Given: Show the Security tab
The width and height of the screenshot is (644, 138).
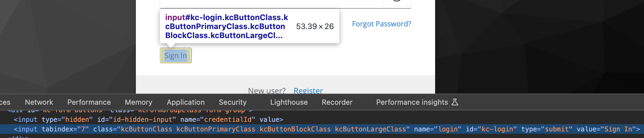Looking at the screenshot, I should point(233,102).
